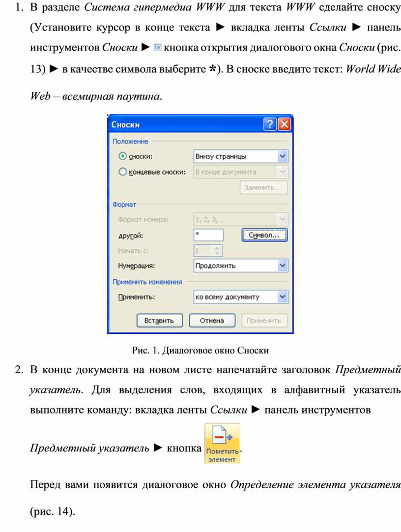This screenshot has width=401, height=532.
Task: Close the Сноски dialog with the red X
Action: click(284, 124)
